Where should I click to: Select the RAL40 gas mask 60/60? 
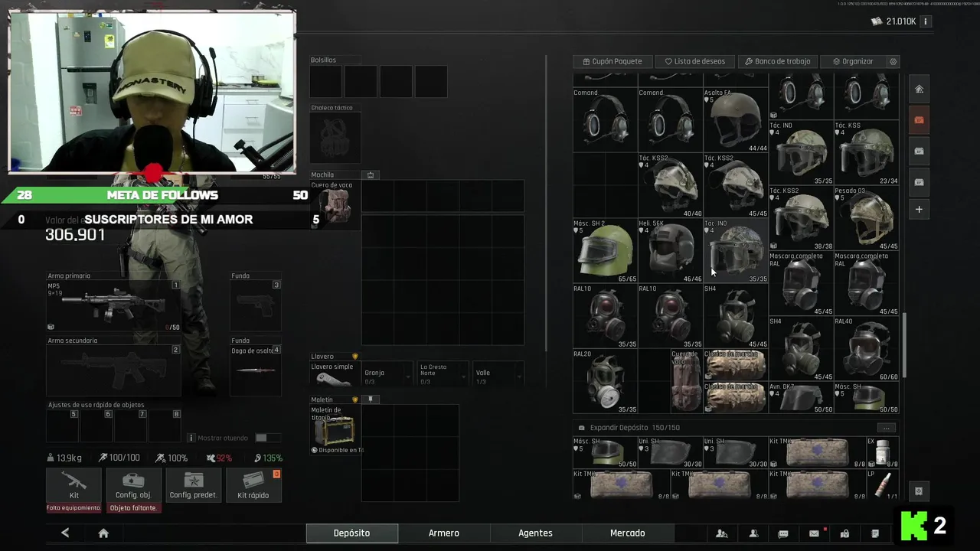click(x=866, y=349)
